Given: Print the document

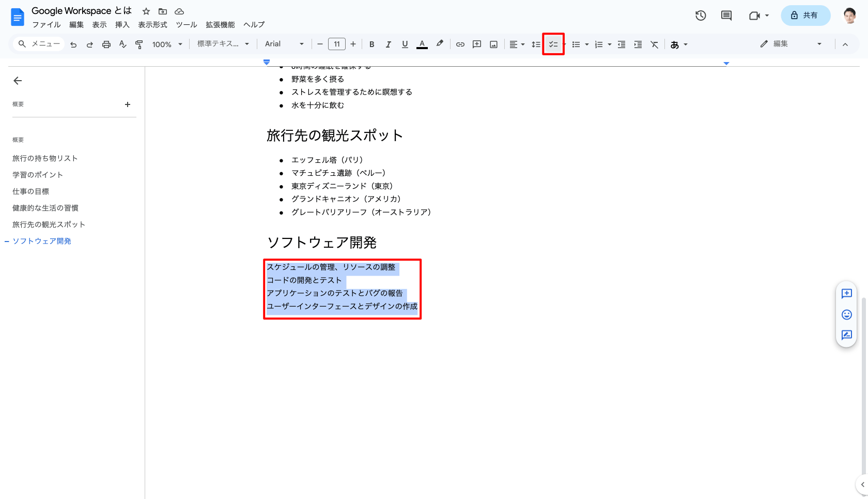Looking at the screenshot, I should (106, 44).
